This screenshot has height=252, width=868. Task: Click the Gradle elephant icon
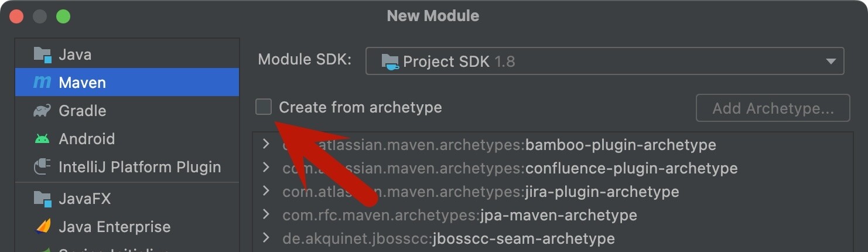point(42,111)
